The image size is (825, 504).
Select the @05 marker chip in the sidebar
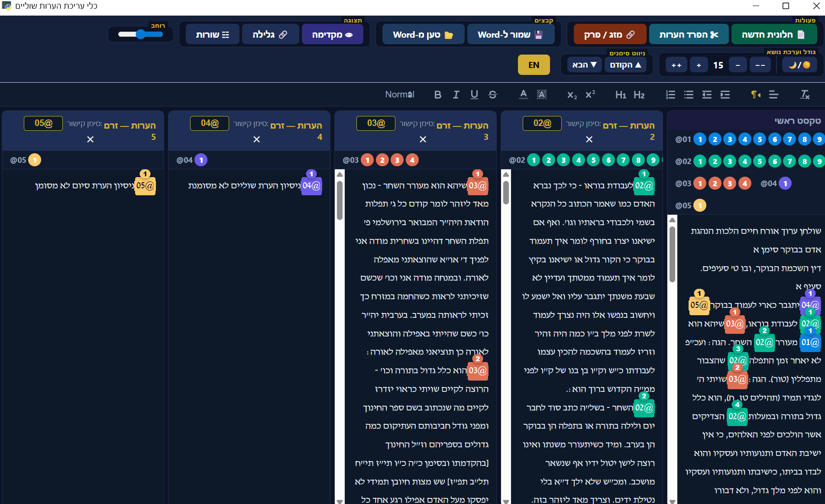(699, 205)
